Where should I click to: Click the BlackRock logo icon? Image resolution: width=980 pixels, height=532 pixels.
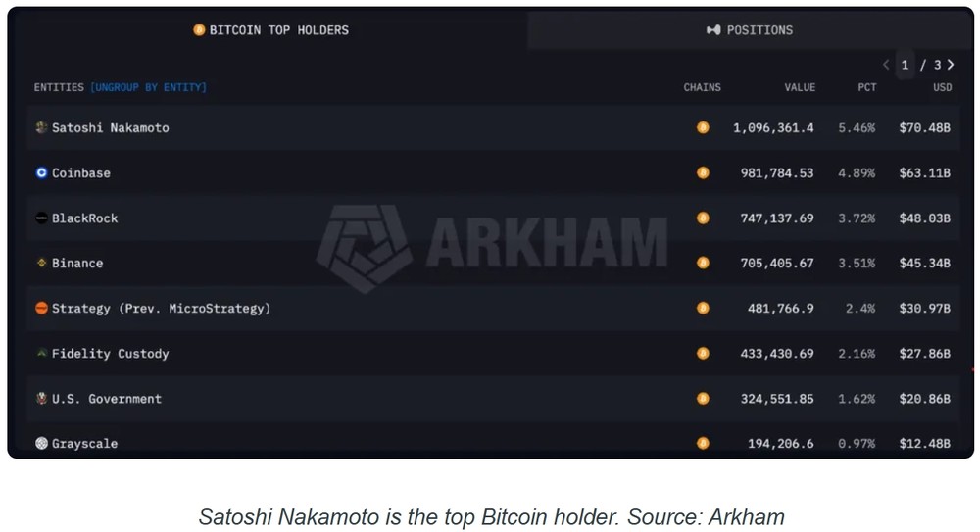click(41, 218)
